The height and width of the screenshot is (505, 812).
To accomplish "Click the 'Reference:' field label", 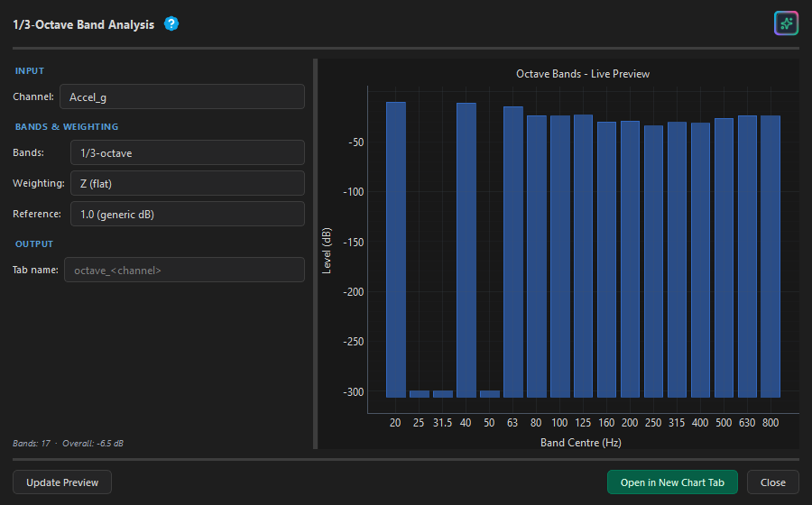I will (37, 214).
